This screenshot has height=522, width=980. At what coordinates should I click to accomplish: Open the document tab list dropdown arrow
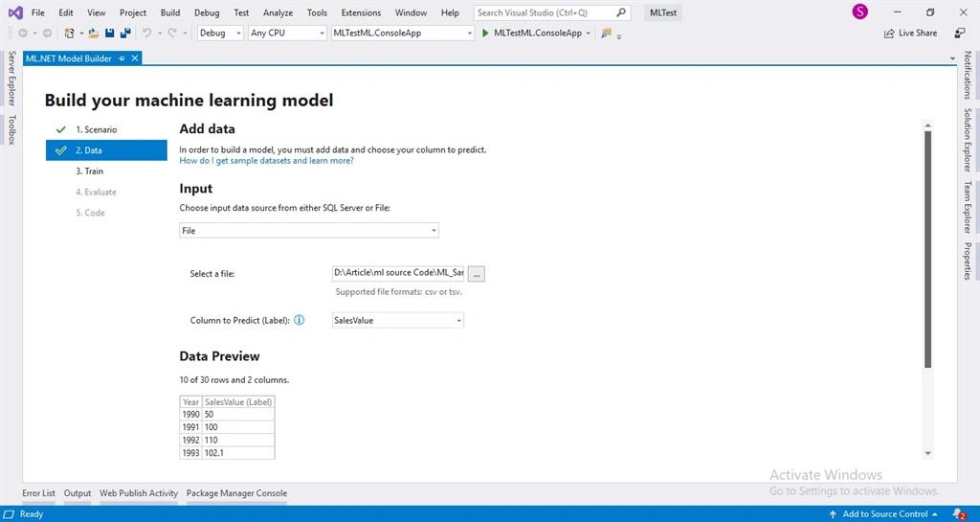(x=952, y=58)
